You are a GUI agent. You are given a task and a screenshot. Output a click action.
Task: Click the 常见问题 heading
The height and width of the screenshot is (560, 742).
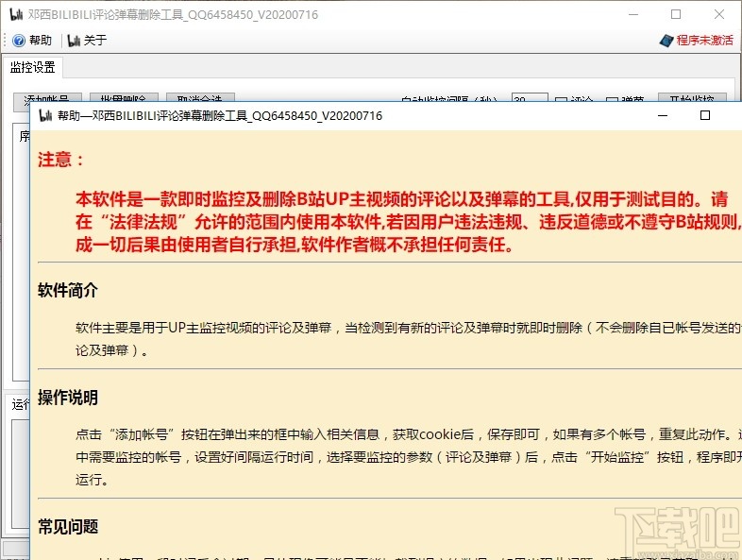coord(68,526)
